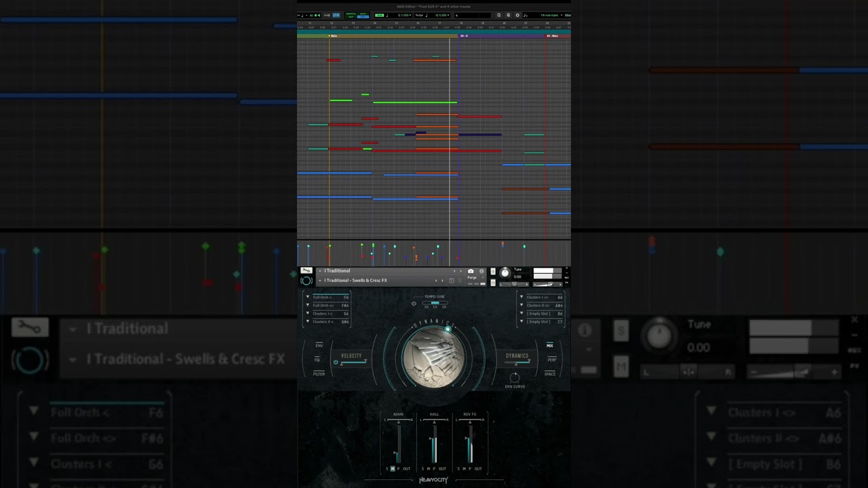
Task: Solo the MAIN mixer channel
Action: [x=387, y=469]
